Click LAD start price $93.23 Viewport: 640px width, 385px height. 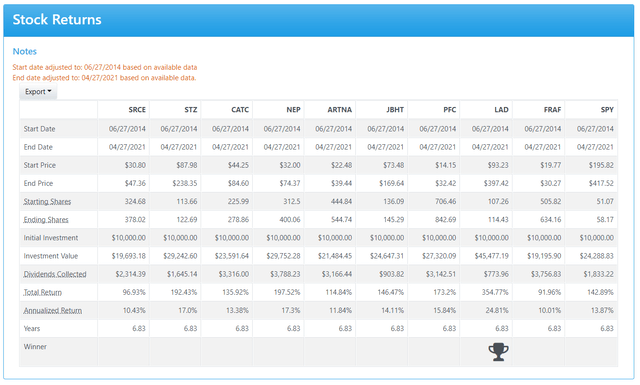498,165
